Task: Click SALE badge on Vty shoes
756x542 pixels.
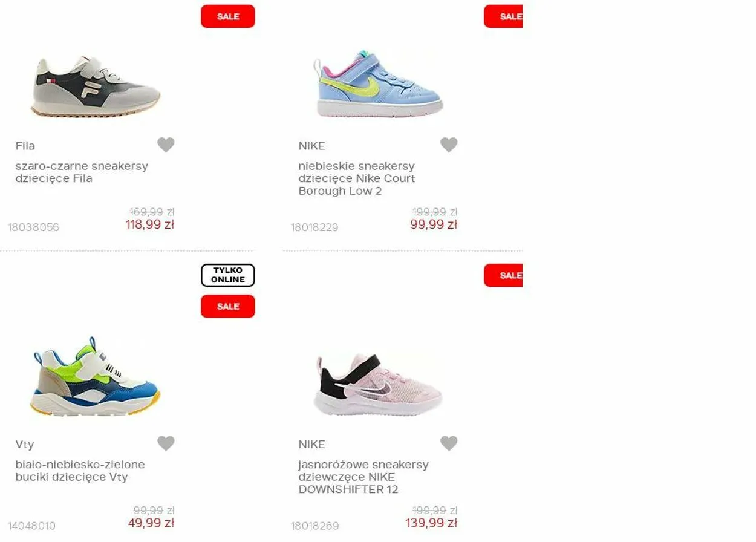Action: [228, 306]
